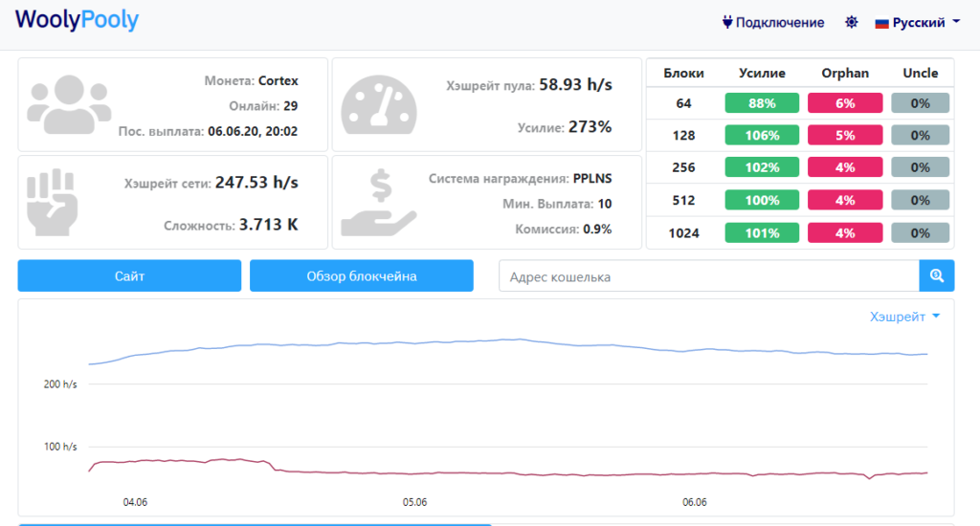The width and height of the screenshot is (980, 526).
Task: Click the Блоки column header
Action: pyautogui.click(x=683, y=73)
